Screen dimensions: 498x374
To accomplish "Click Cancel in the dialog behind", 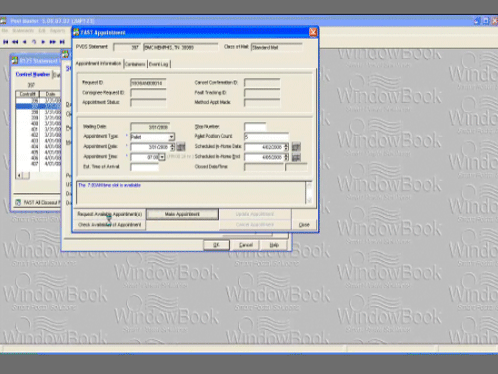I will point(246,245).
